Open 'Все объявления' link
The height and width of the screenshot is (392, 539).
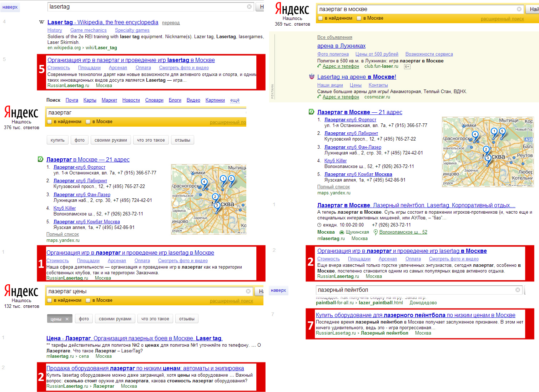click(335, 37)
